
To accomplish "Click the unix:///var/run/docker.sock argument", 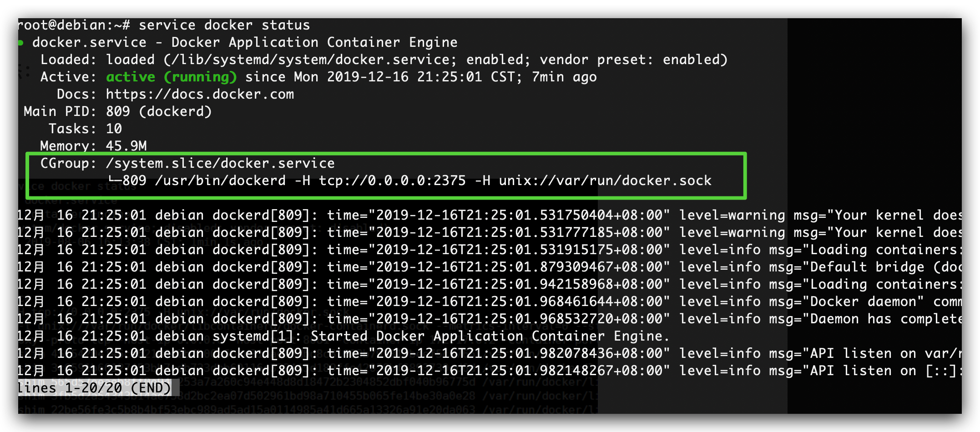I will (x=605, y=181).
